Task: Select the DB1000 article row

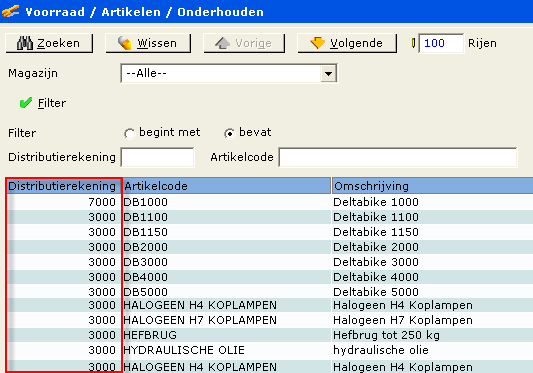Action: 270,202
